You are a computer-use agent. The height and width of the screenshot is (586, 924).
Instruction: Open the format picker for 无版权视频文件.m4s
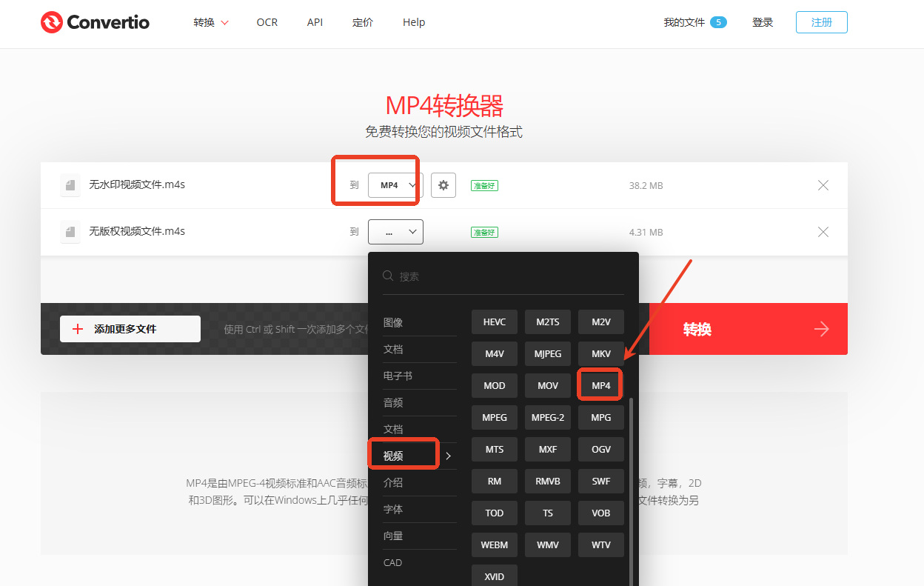[x=395, y=231]
